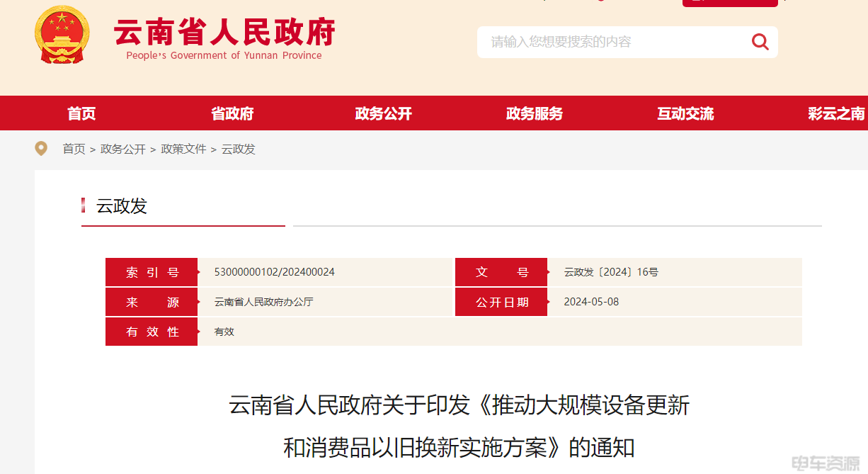Go to 政策文件 in the breadcrumb
Screen dimensions: 868x474
183,149
